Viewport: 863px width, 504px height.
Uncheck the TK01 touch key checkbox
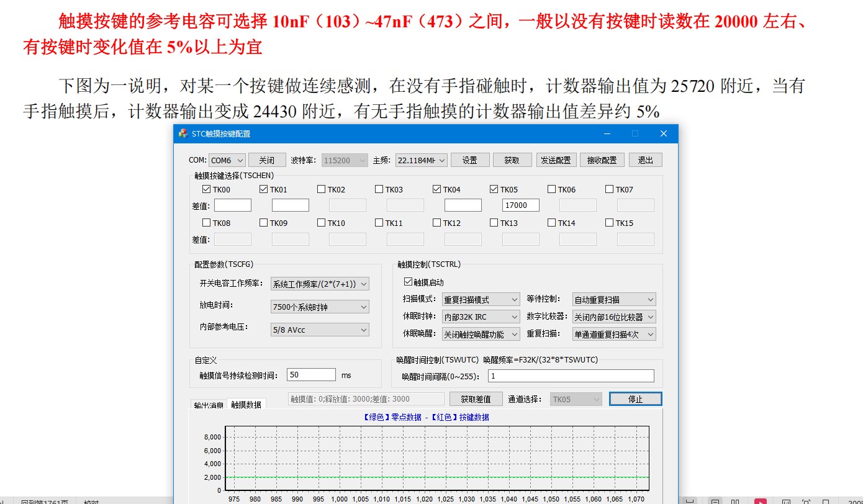(x=263, y=189)
